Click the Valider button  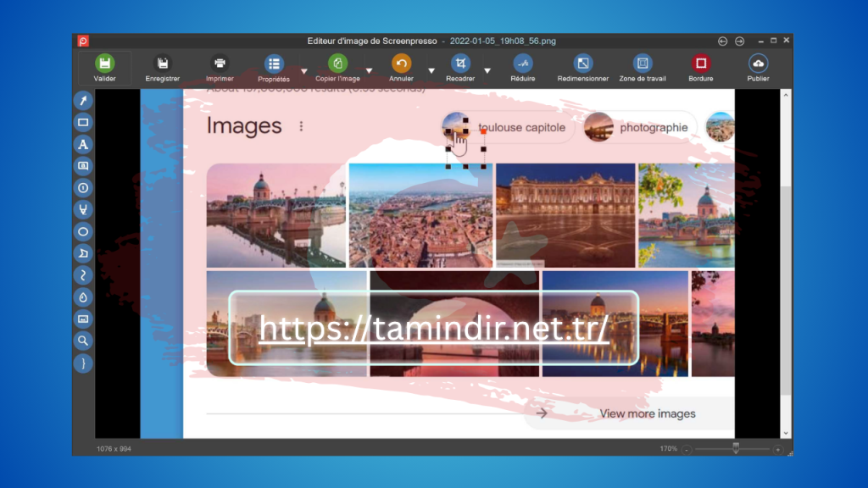(104, 68)
